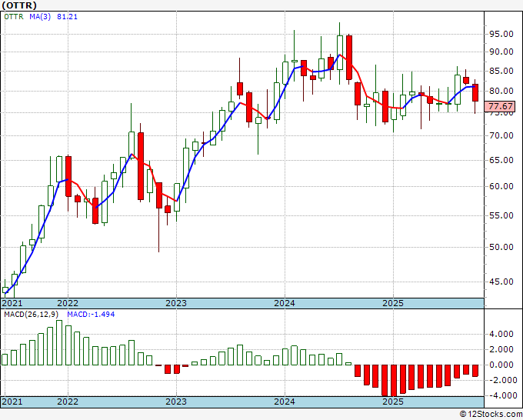Viewport: 523px width, 420px height.
Task: Click the deepest red MACD bar at 2025
Action: tap(394, 381)
